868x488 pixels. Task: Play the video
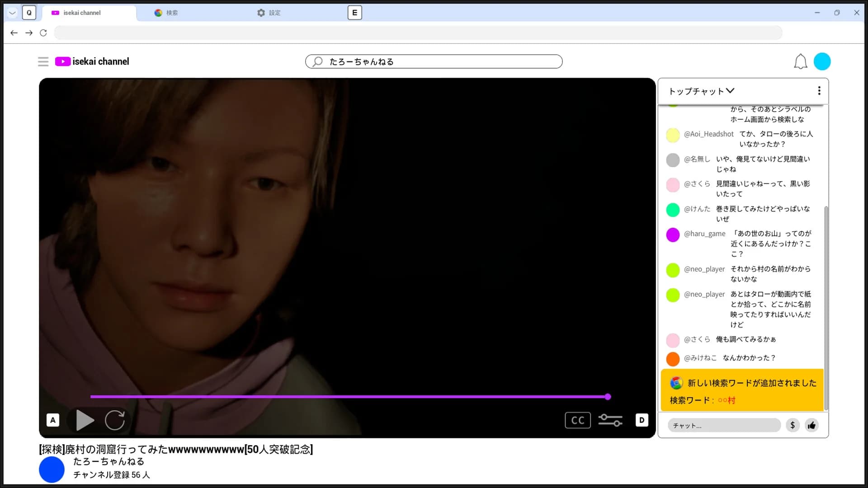click(x=85, y=420)
